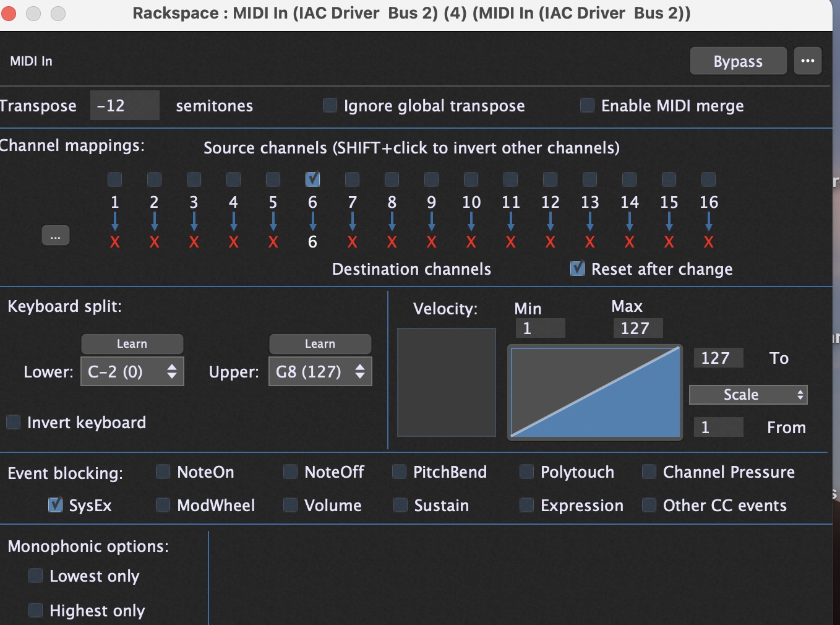Block ModWheel events
Image resolution: width=840 pixels, height=625 pixels.
point(163,505)
